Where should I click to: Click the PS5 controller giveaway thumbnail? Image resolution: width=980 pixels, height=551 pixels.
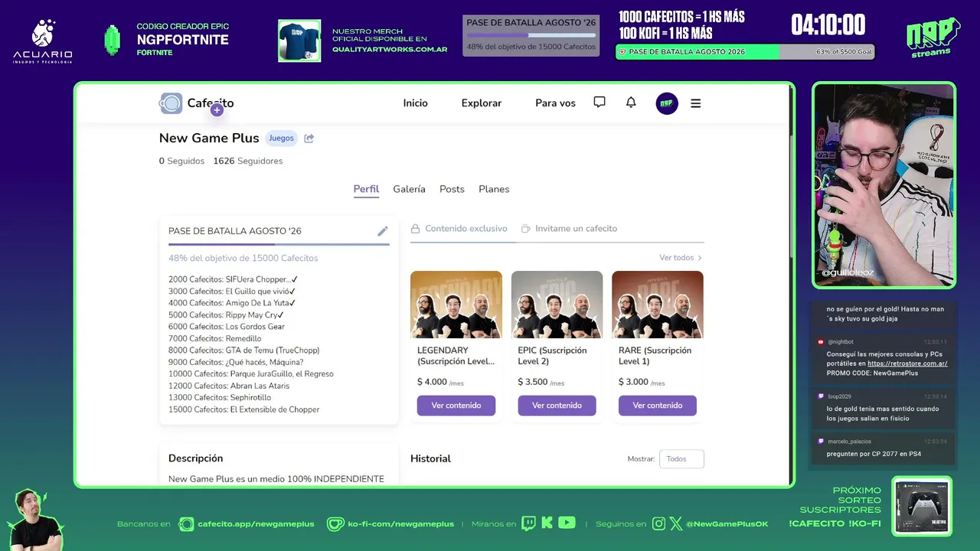pos(922,506)
